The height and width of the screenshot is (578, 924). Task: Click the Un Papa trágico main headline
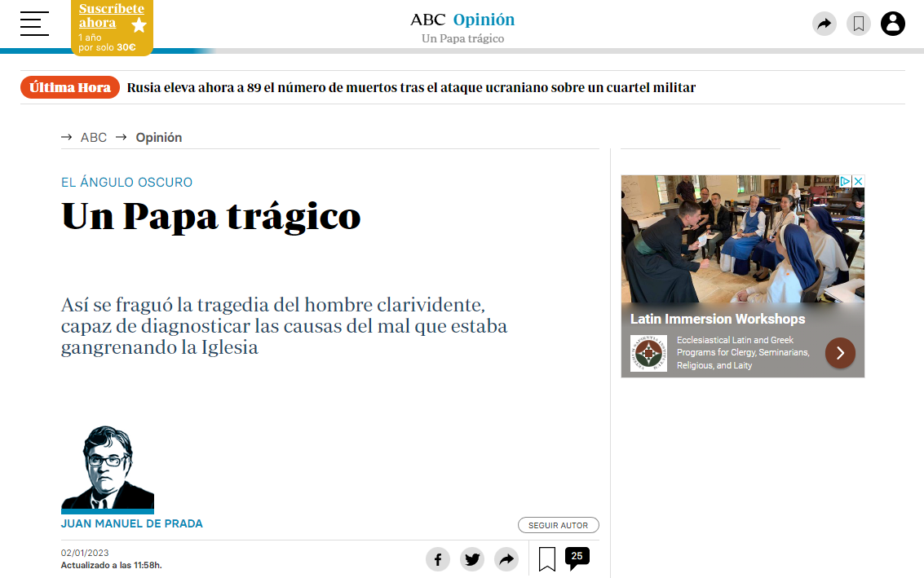[x=211, y=216]
